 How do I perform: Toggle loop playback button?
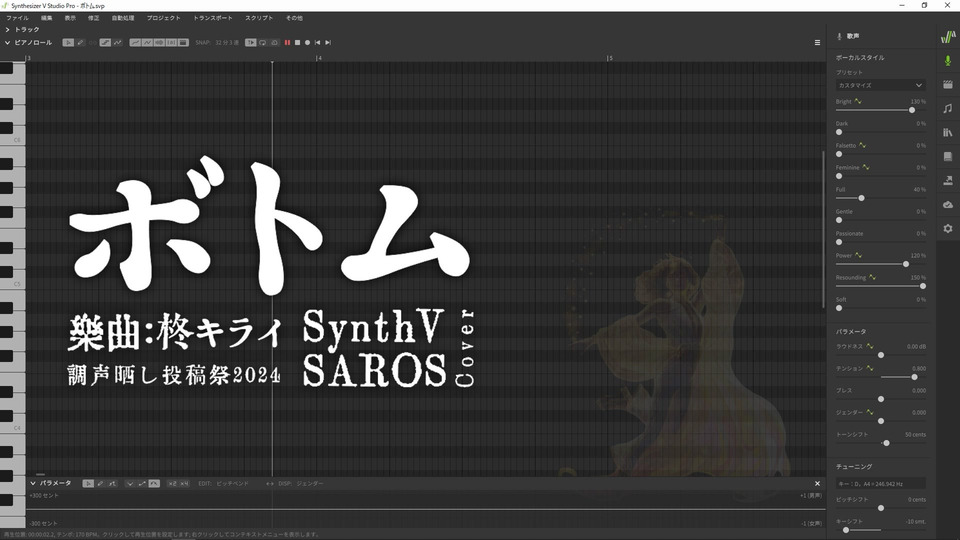[x=263, y=43]
